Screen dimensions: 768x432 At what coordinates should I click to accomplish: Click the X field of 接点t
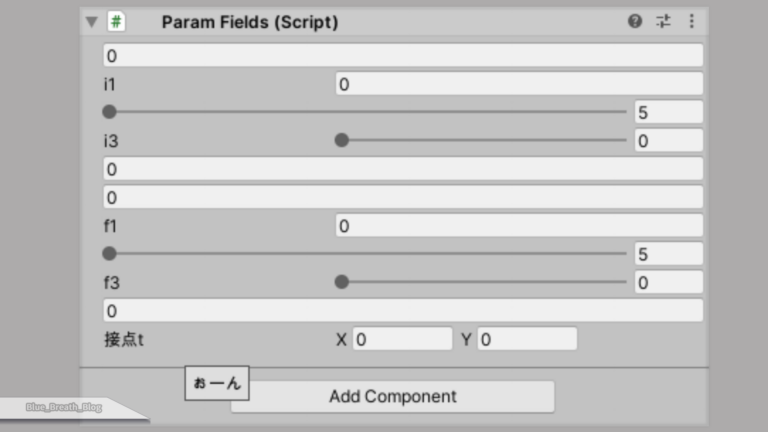[x=402, y=339]
